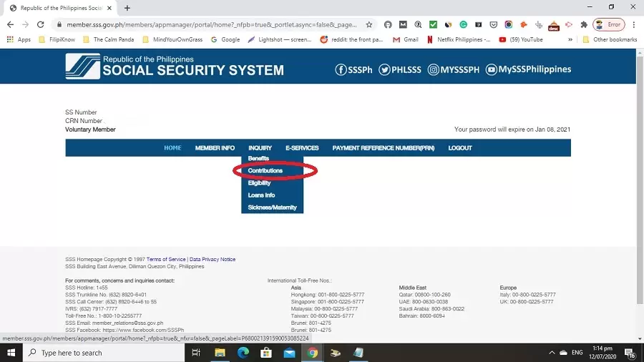Open File Explorer from the taskbar
Screen dimensions: 644x362
click(x=220, y=353)
